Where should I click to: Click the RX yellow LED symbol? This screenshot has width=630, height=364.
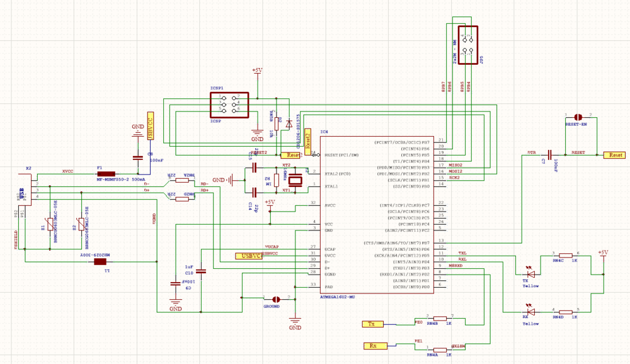click(530, 311)
